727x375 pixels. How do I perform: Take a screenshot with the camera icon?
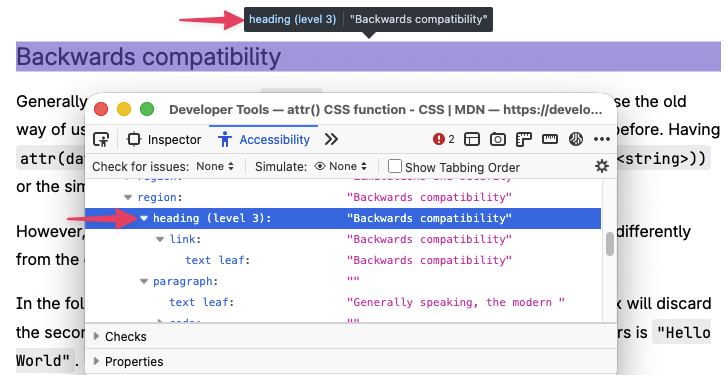click(497, 139)
